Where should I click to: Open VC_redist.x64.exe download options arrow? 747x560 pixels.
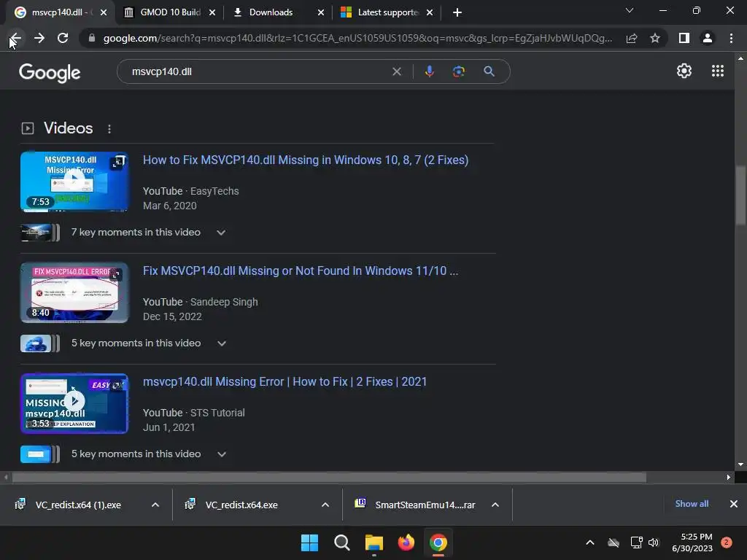coord(325,505)
